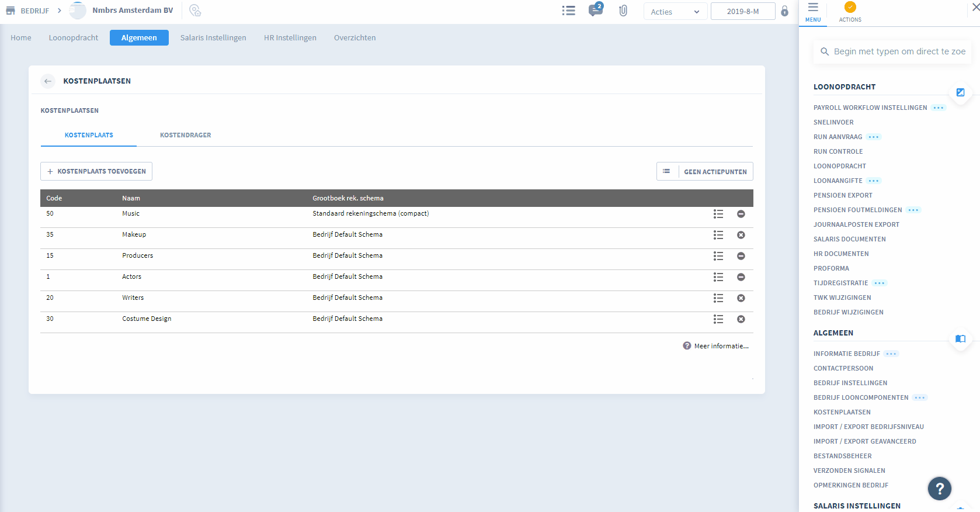Open the Overzichten menu item

point(355,38)
